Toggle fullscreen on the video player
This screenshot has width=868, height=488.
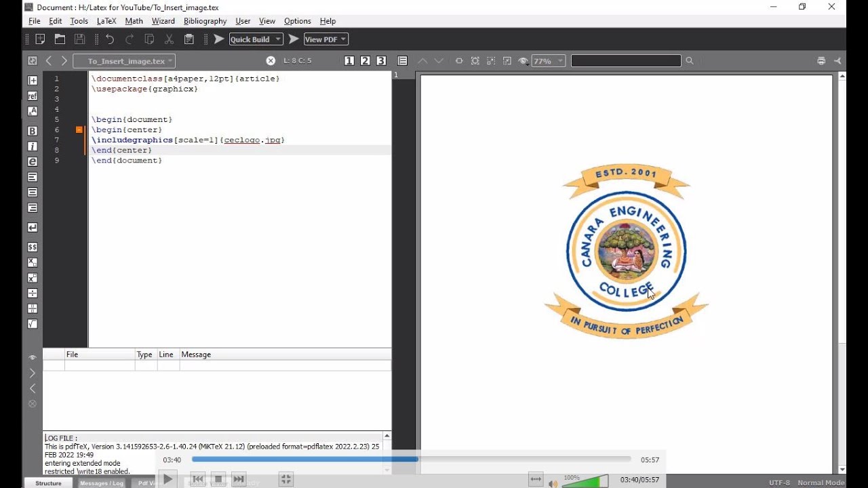coord(286,479)
